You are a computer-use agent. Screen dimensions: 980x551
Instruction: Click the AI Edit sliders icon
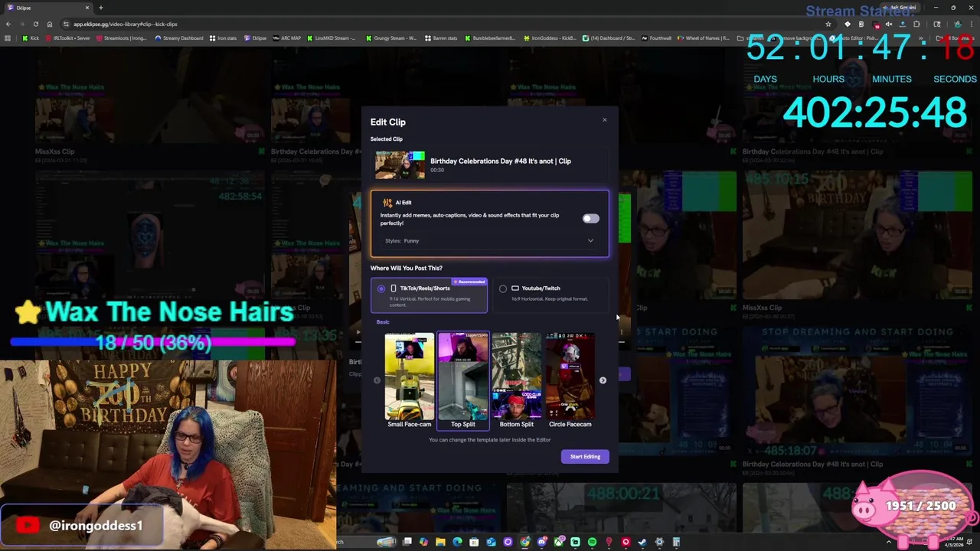pyautogui.click(x=387, y=203)
